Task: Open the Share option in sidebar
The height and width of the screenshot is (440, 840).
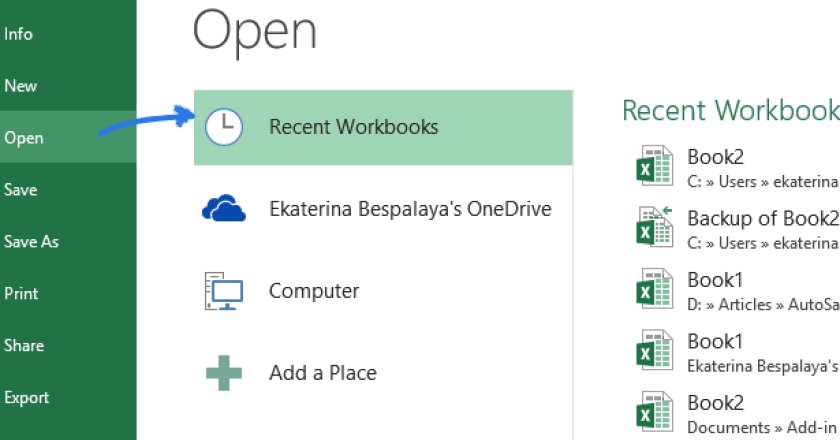Action: [24, 346]
